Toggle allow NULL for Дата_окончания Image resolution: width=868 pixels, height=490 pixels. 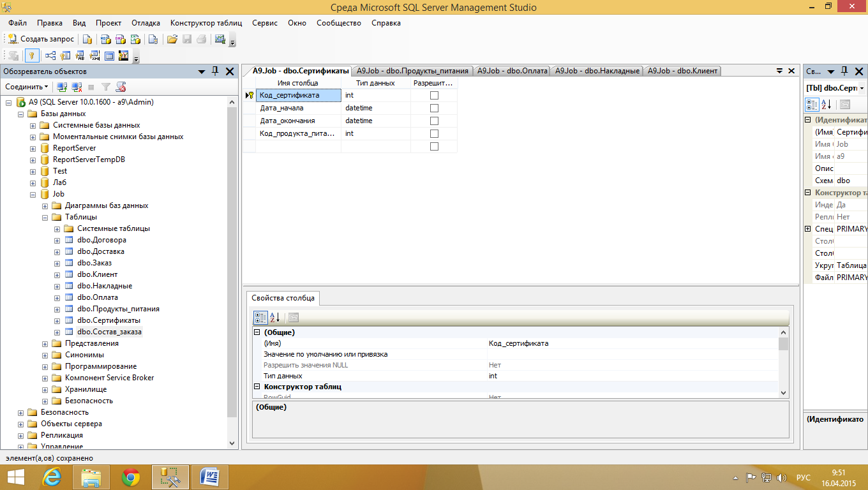pos(435,121)
